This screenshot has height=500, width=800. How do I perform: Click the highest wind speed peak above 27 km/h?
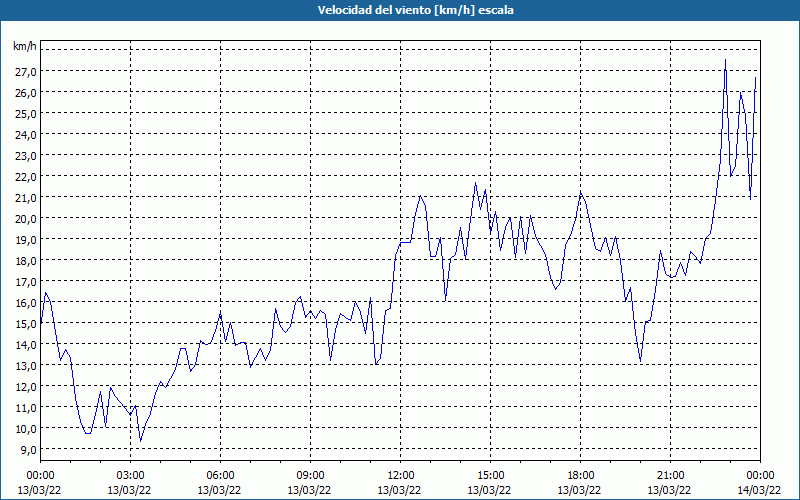[x=726, y=60]
